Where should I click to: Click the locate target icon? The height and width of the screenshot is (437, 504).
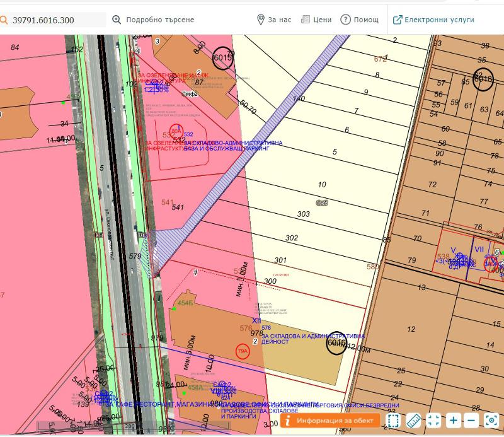(491, 421)
